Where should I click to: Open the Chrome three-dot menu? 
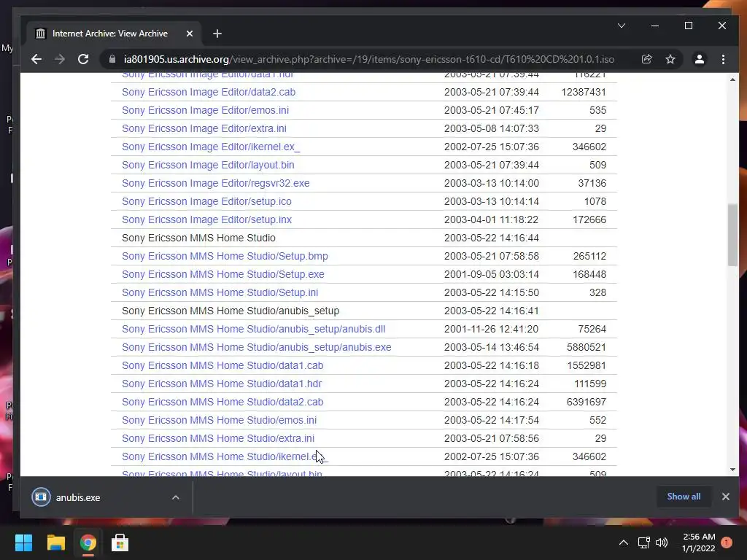click(x=723, y=59)
